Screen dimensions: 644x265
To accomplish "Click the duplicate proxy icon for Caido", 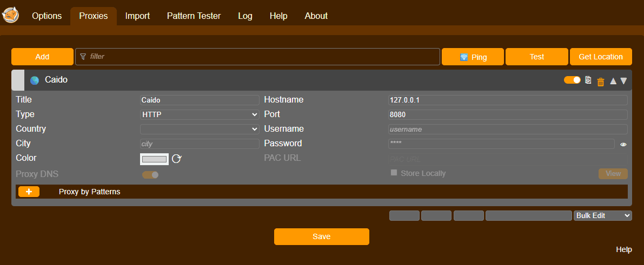I will tap(588, 80).
